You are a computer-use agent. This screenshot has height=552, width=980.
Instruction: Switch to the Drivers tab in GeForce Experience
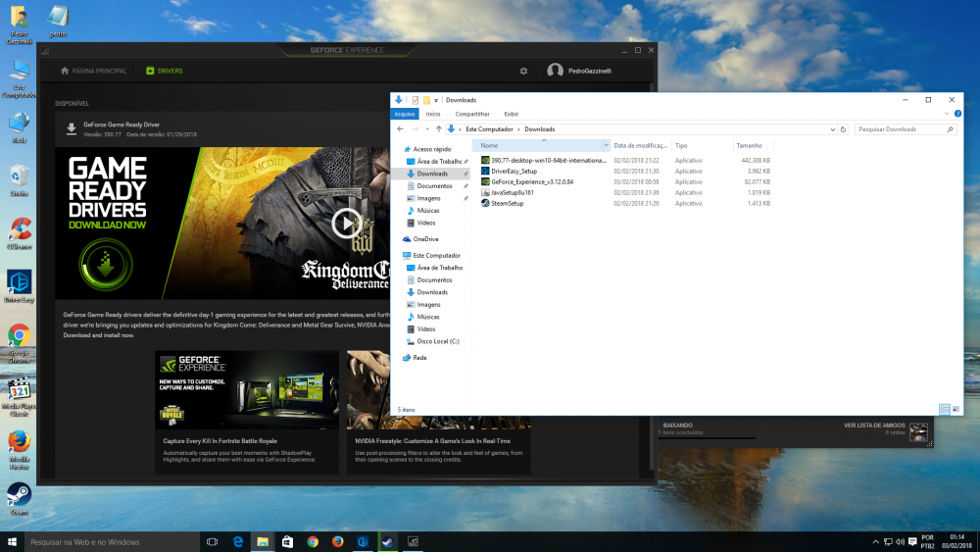(x=165, y=72)
